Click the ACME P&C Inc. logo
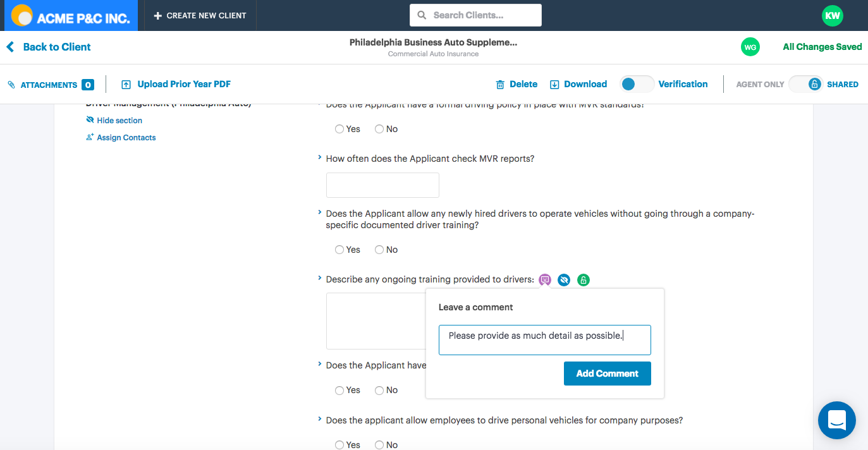Viewport: 868px width, 450px height. click(71, 16)
